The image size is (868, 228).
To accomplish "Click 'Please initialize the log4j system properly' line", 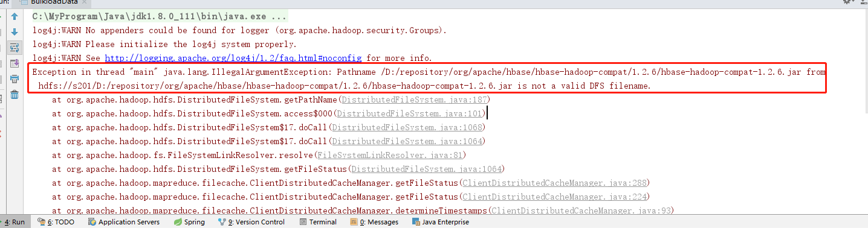I will pyautogui.click(x=164, y=45).
